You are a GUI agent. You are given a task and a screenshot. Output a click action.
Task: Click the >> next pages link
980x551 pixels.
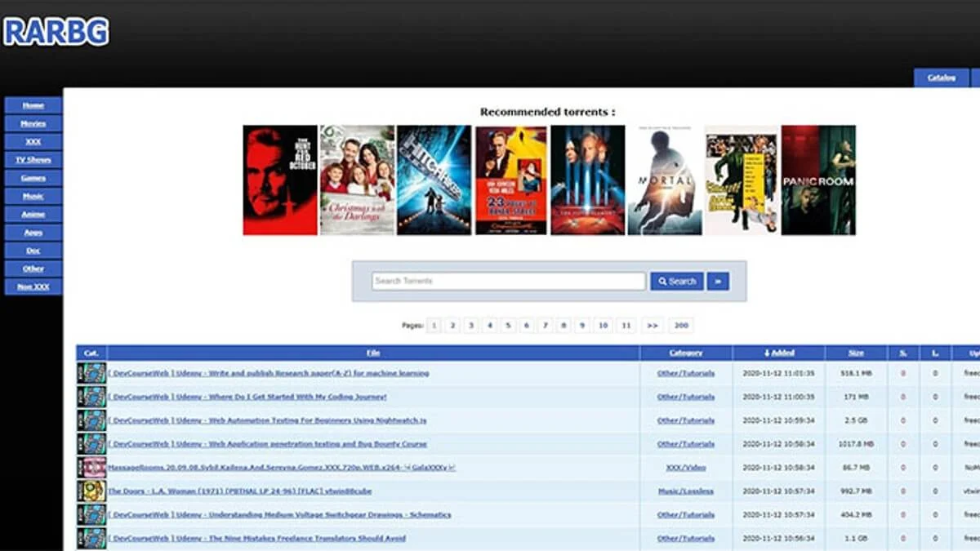pos(652,325)
